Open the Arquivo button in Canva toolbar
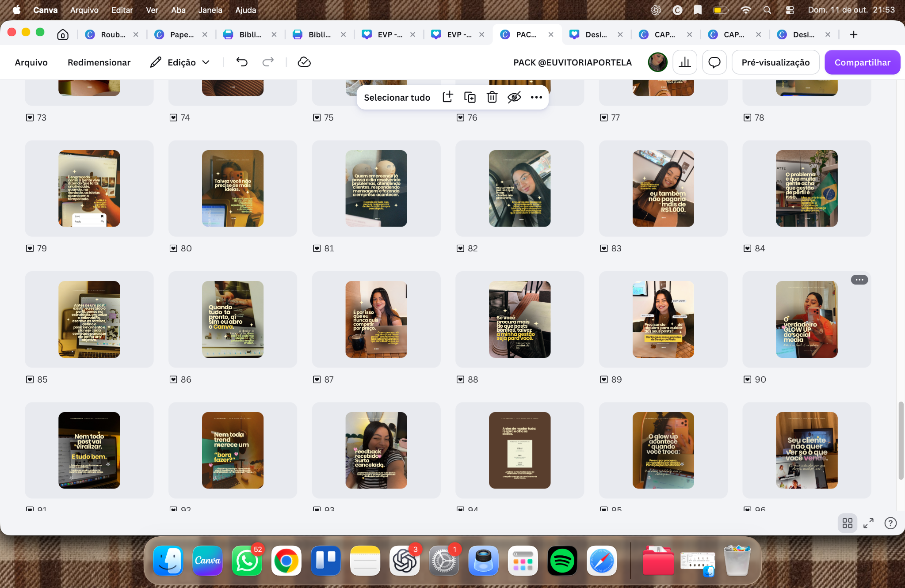Screen dimensions: 905x588 point(31,62)
